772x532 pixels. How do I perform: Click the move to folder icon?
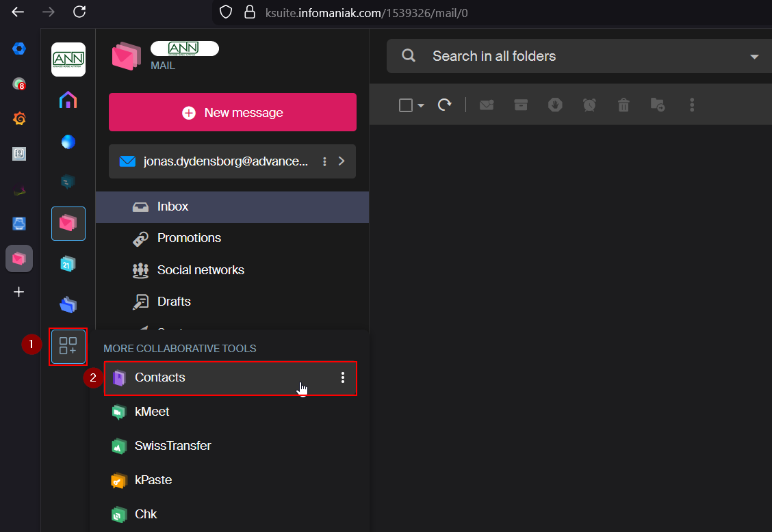click(x=657, y=105)
